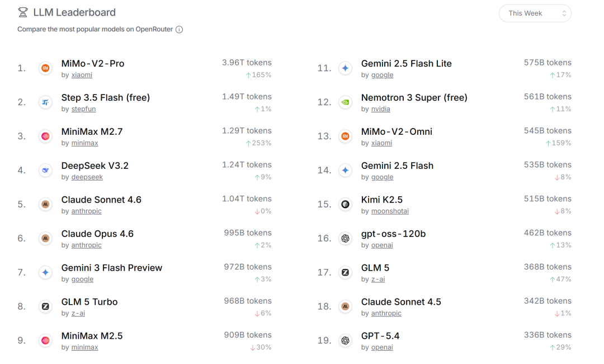Click the StepFun logo for Step 3.5 Flash

(x=46, y=102)
